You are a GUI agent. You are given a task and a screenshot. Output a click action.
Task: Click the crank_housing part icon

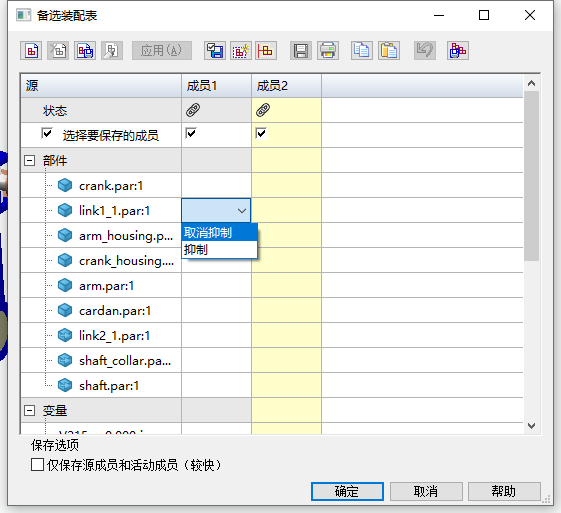pos(65,260)
